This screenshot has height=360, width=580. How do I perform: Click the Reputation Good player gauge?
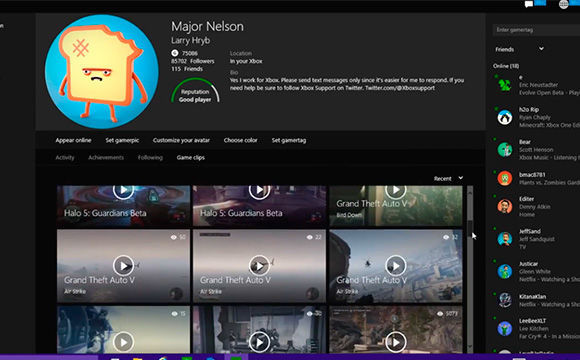click(195, 91)
